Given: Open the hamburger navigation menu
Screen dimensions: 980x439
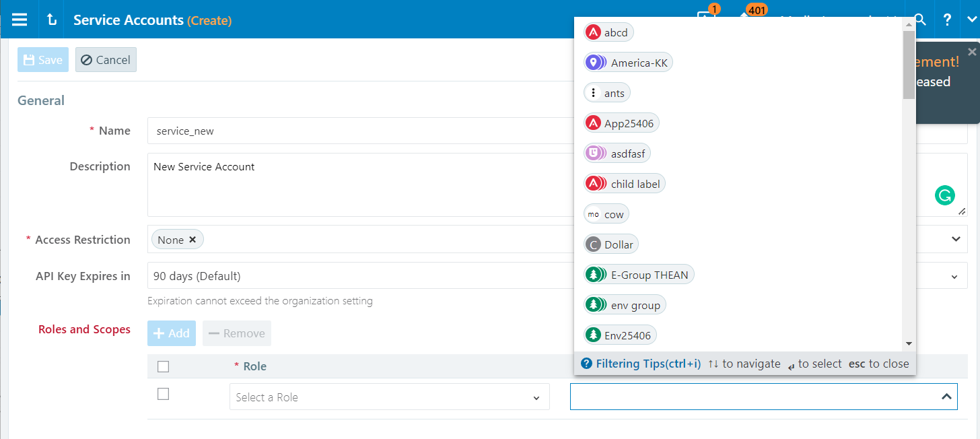Looking at the screenshot, I should (20, 19).
